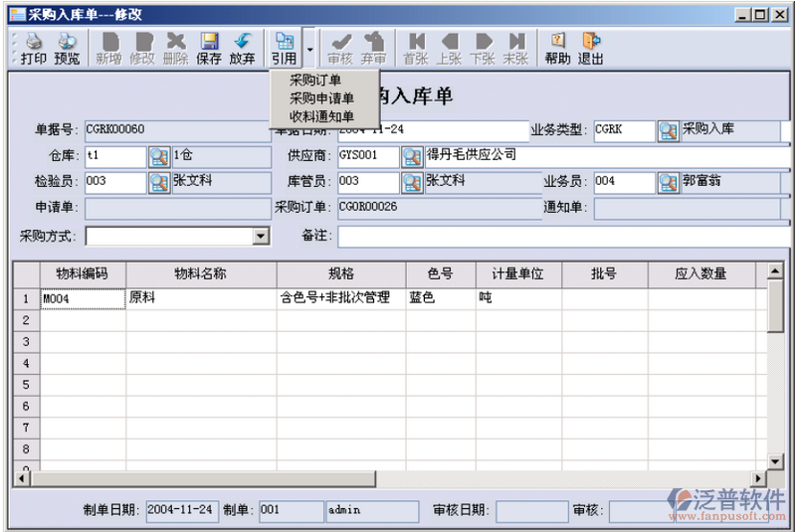The width and height of the screenshot is (796, 532).
Task: Click the Print (打印) toolbar icon
Action: point(34,48)
